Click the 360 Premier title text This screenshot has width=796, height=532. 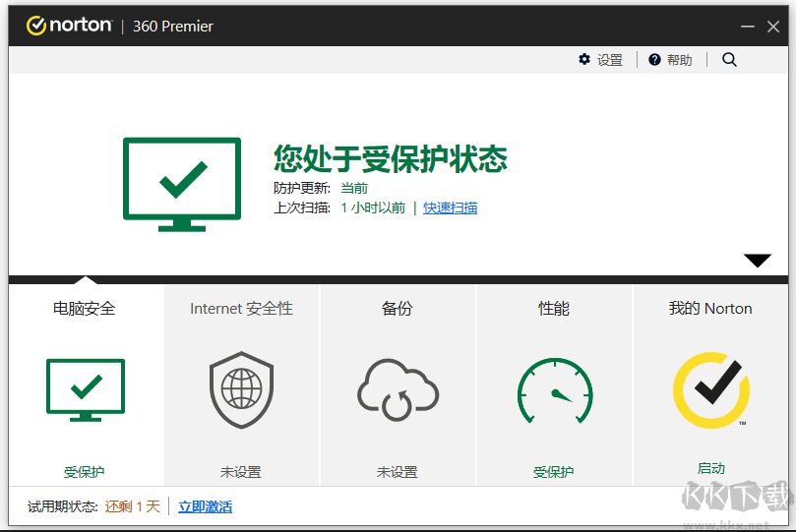click(x=173, y=26)
